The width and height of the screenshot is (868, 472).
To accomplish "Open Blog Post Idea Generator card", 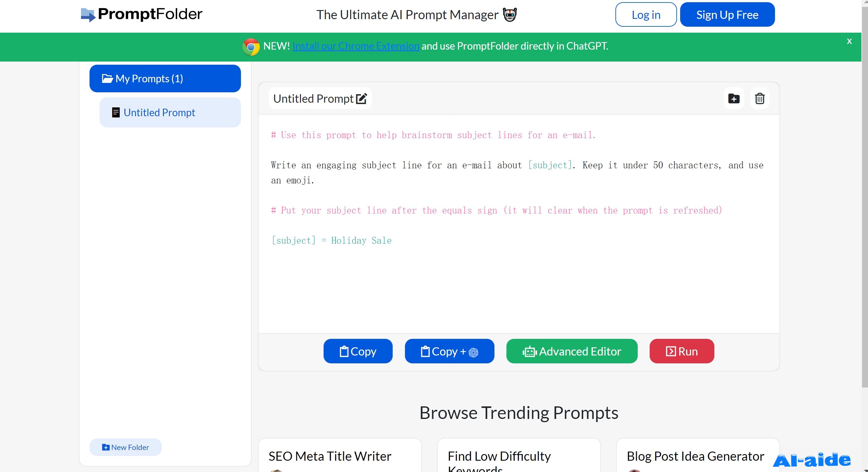I will [697, 455].
